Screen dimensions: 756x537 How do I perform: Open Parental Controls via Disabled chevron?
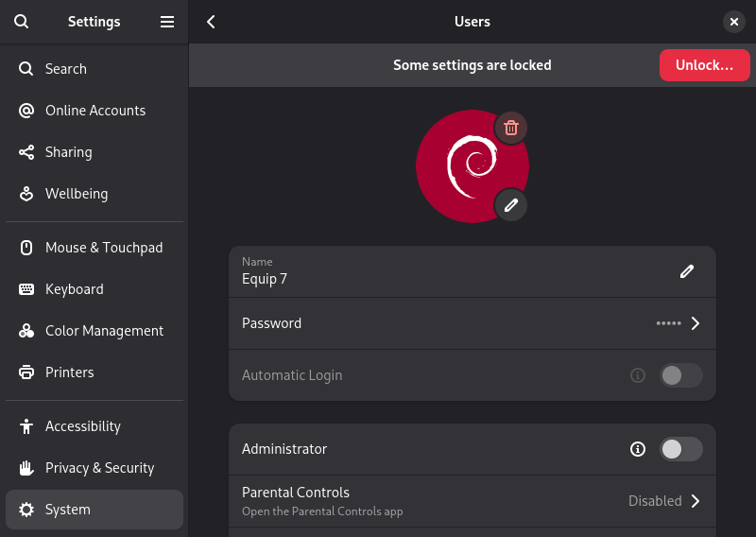[x=695, y=501]
